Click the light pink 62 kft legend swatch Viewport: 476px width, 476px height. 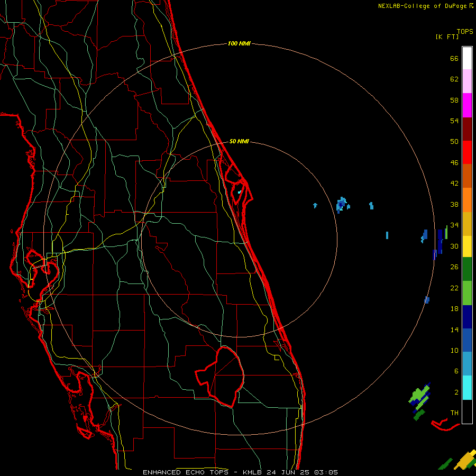467,81
